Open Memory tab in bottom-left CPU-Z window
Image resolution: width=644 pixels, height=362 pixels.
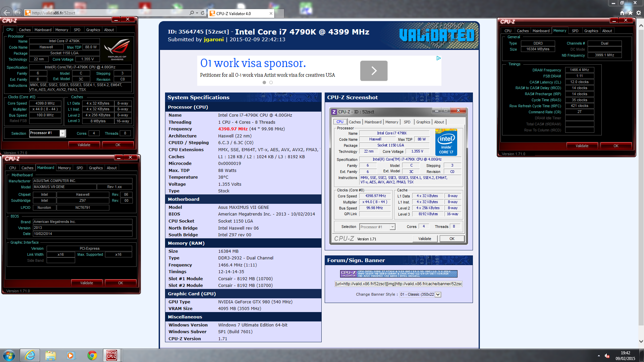[x=64, y=168]
